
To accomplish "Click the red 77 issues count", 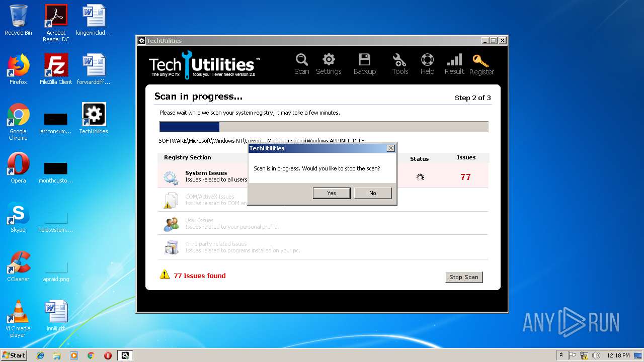I will click(x=465, y=177).
